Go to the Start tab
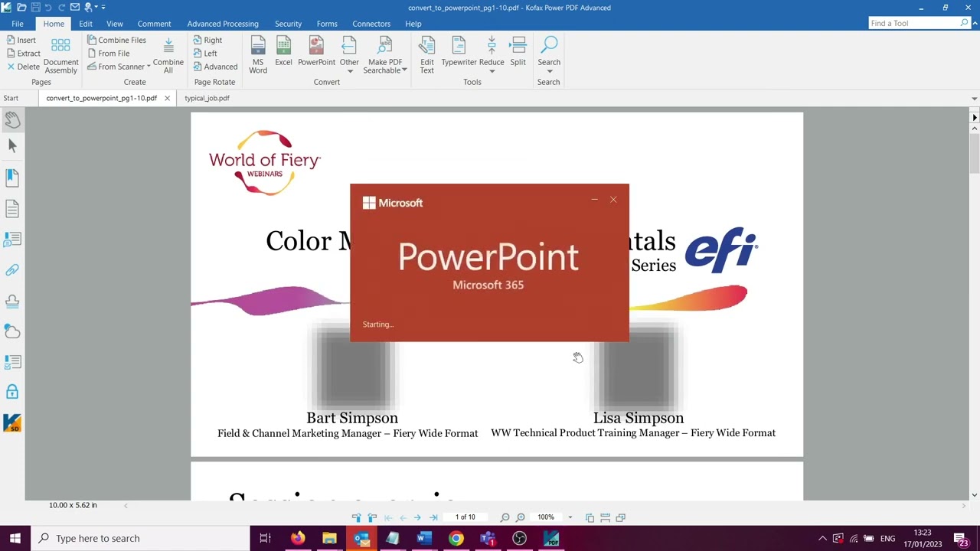Screen dimensions: 980x551 tap(11, 98)
